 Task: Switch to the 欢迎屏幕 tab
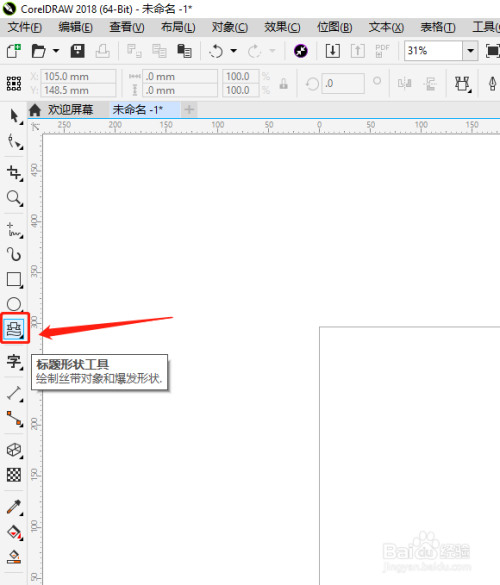click(x=70, y=110)
